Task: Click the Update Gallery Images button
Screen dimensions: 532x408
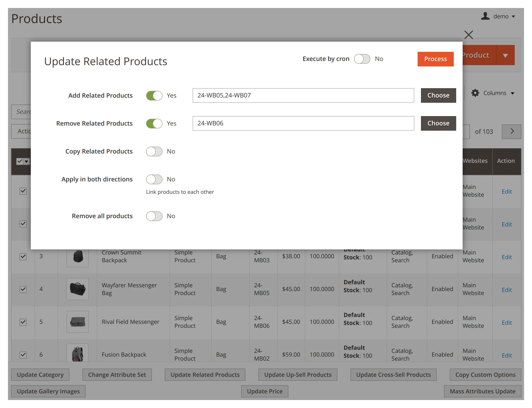Action: (x=48, y=391)
